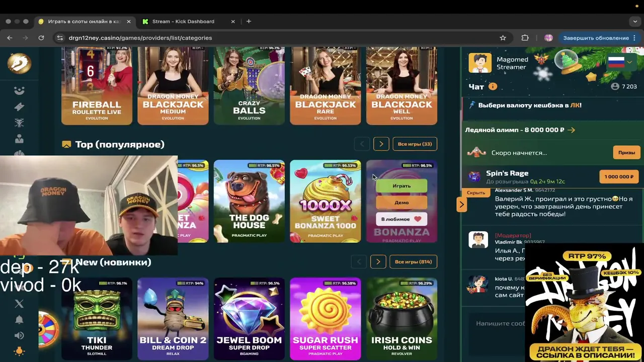Screen dimensions: 644x362
Task: Open the dragon head sidebar icon
Action: (19, 123)
